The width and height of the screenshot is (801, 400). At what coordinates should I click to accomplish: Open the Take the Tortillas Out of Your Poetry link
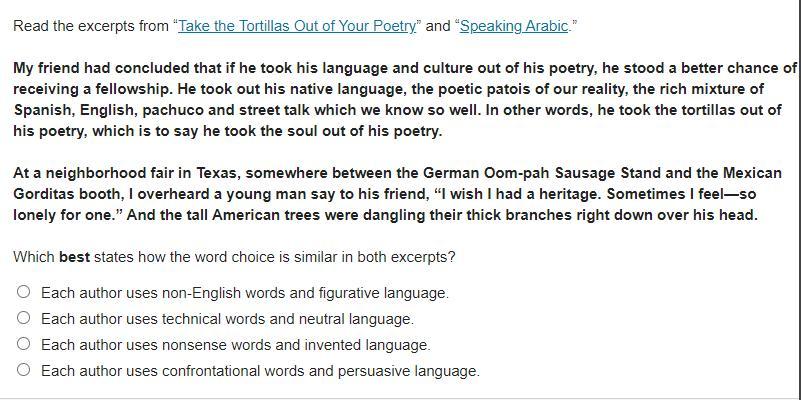coord(297,26)
